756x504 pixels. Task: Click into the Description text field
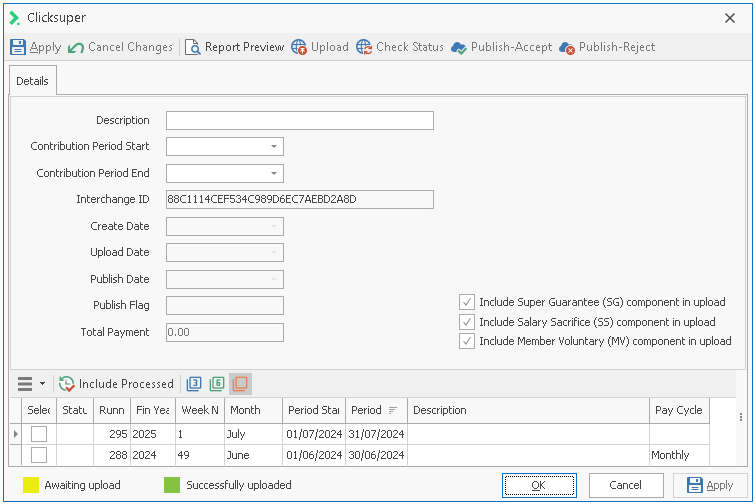299,121
